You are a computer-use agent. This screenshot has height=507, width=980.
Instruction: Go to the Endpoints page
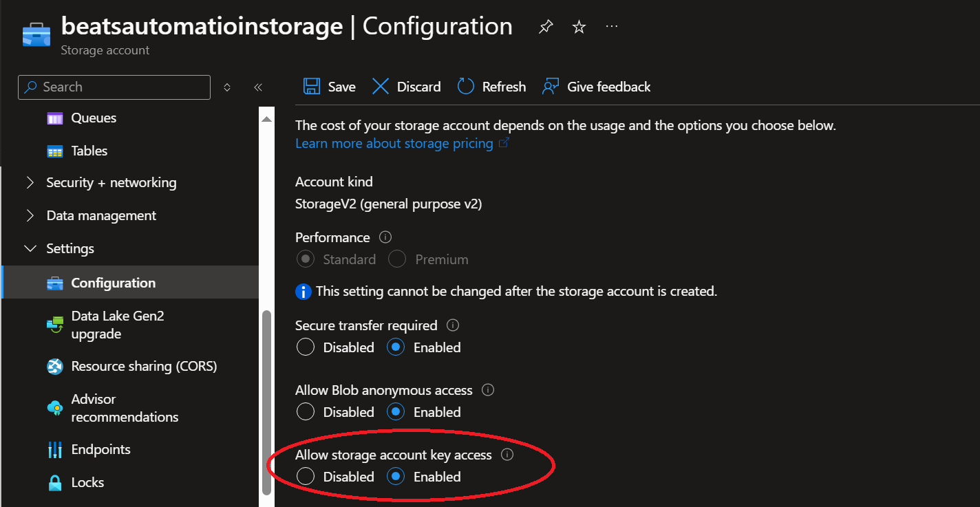tap(100, 450)
